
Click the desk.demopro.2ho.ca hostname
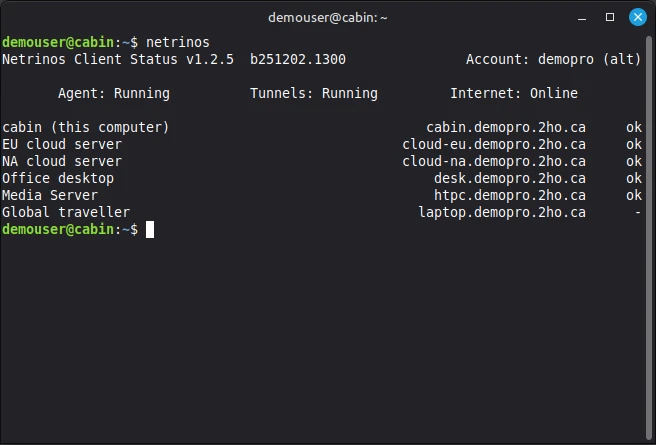(510, 178)
